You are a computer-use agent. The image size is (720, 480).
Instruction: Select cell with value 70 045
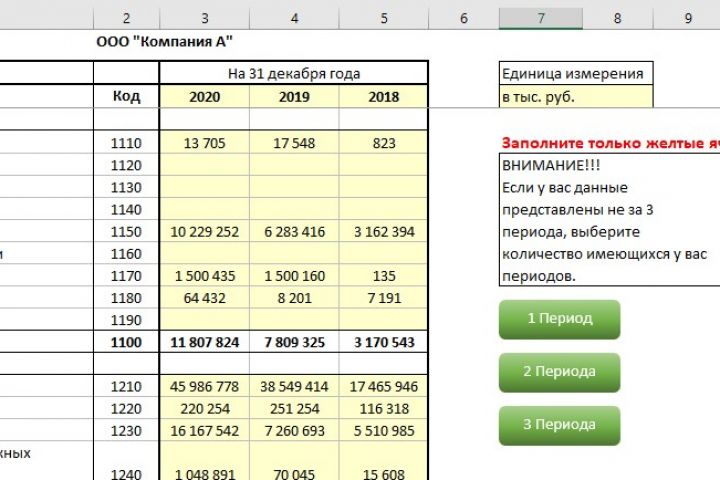(x=294, y=461)
